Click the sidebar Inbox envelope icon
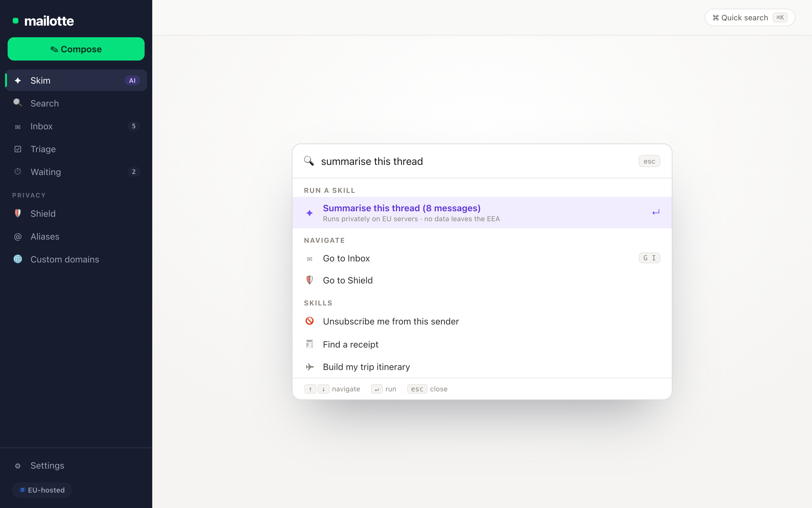Image resolution: width=812 pixels, height=508 pixels. point(18,127)
